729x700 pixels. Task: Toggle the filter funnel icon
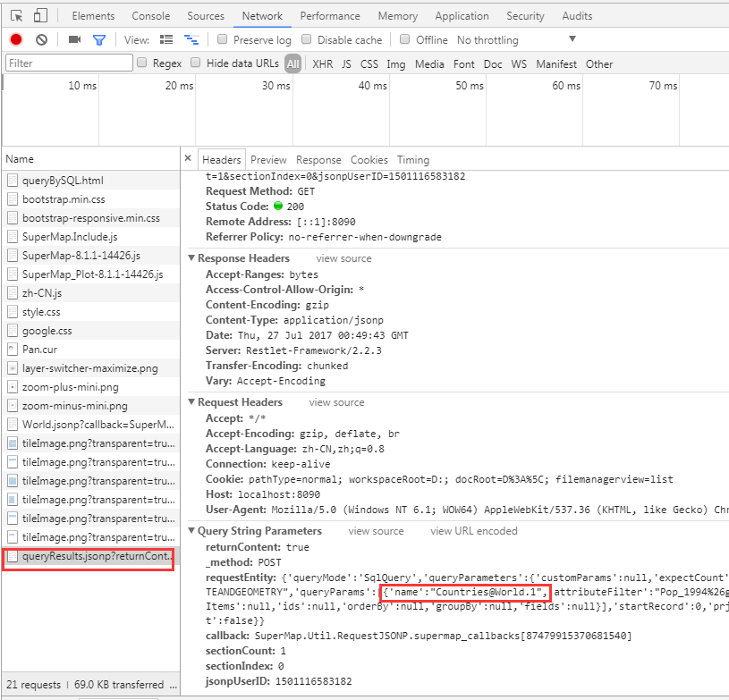[99, 40]
